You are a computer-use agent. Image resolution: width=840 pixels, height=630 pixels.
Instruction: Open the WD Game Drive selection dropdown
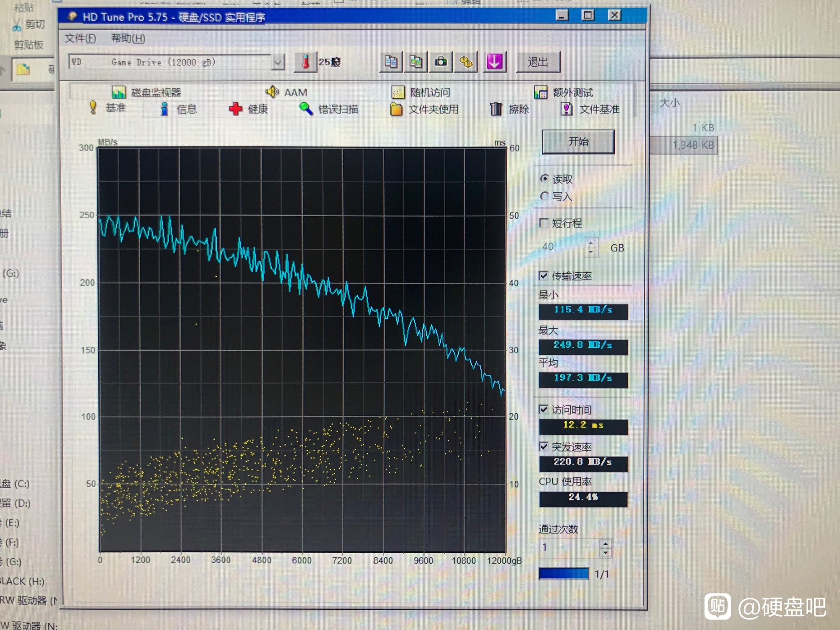coord(278,63)
